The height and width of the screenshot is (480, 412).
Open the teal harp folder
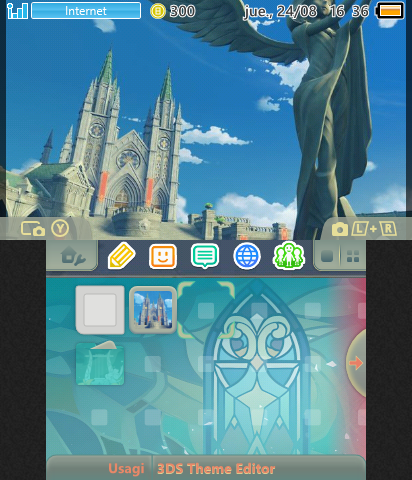click(x=100, y=363)
